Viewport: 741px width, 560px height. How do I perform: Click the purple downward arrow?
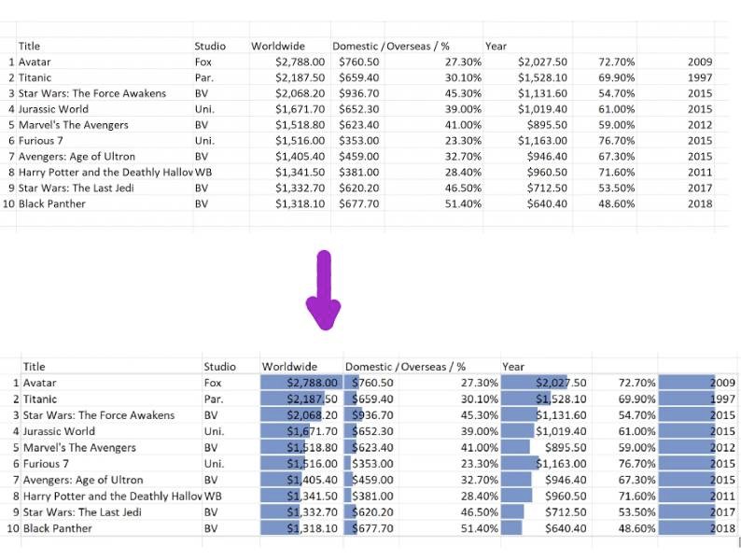(323, 291)
